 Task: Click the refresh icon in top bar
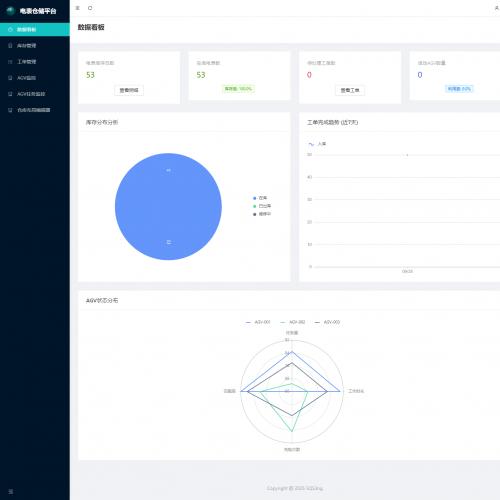click(x=90, y=8)
